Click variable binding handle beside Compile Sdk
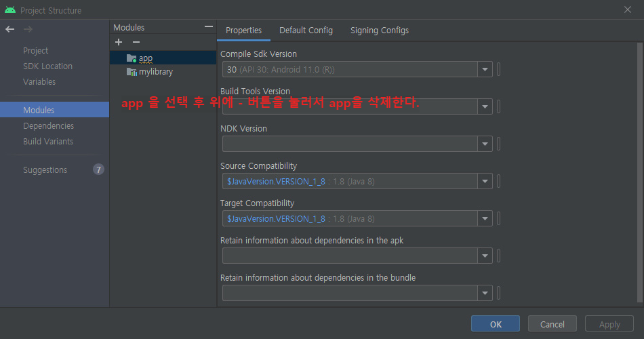644x339 pixels. 499,69
